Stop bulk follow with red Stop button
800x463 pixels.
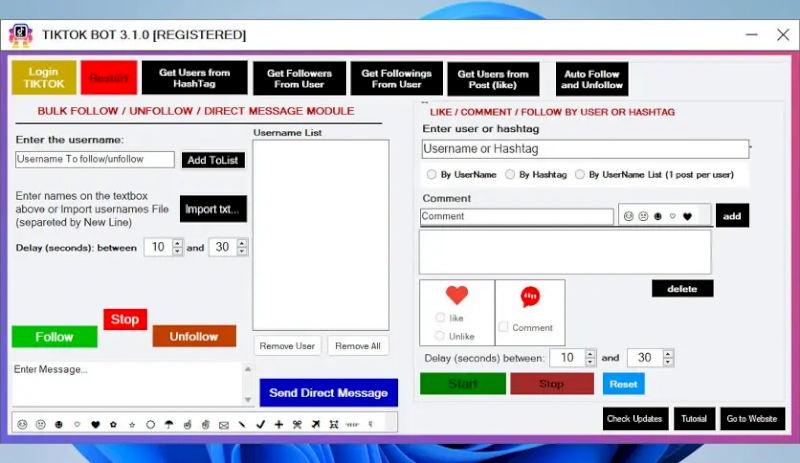point(125,320)
